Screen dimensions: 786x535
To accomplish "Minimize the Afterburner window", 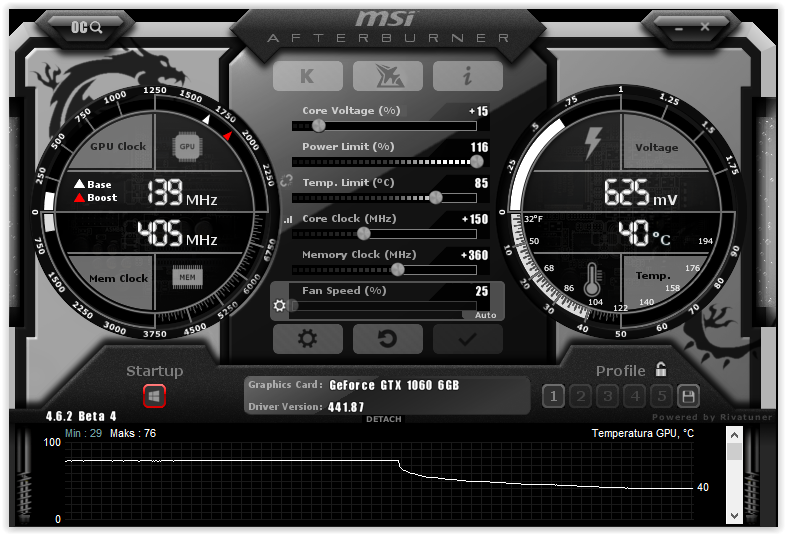I will pyautogui.click(x=679, y=28).
